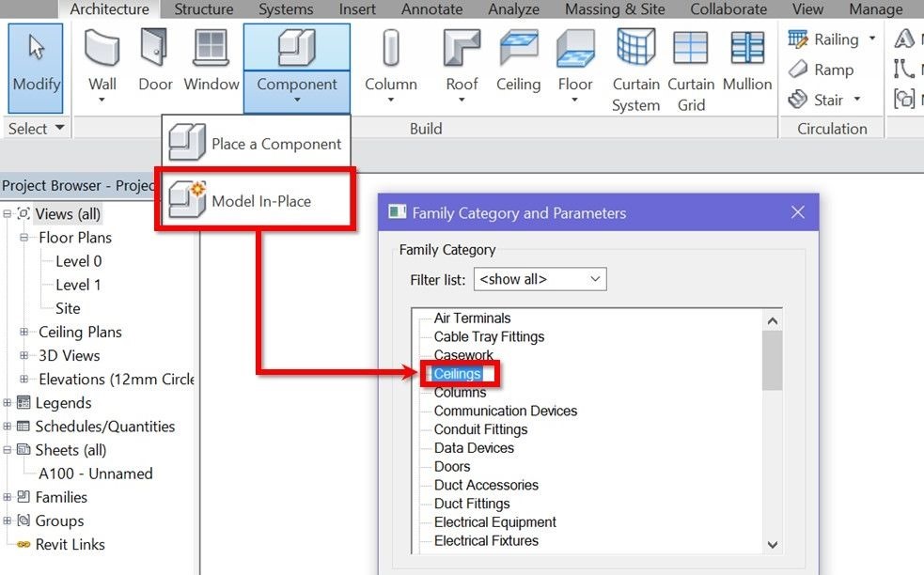Click the Sheets (all) node icon
924x575 pixels.
(23, 450)
